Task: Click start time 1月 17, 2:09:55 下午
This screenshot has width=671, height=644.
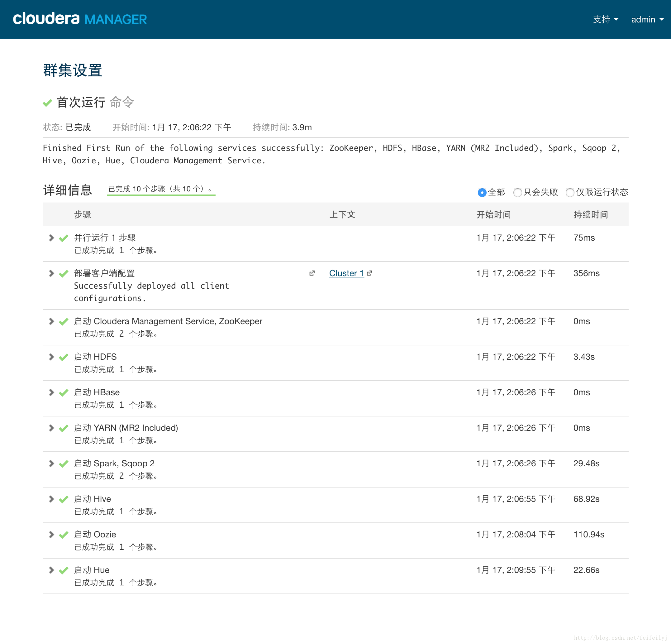Action: pyautogui.click(x=516, y=570)
